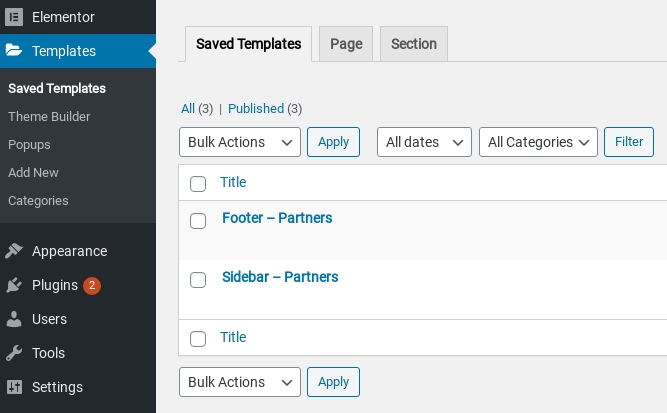
Task: Click the Tools wrench icon
Action: pos(14,353)
